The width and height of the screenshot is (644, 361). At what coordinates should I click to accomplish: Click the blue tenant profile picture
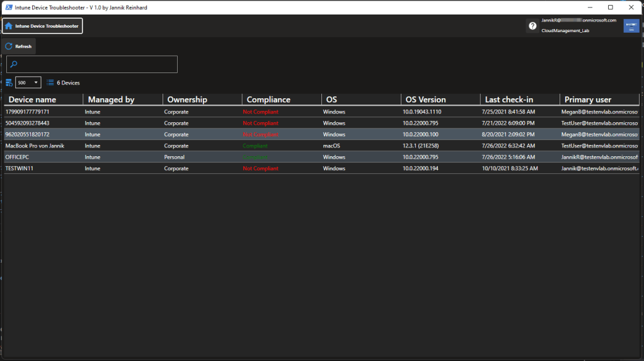[631, 25]
